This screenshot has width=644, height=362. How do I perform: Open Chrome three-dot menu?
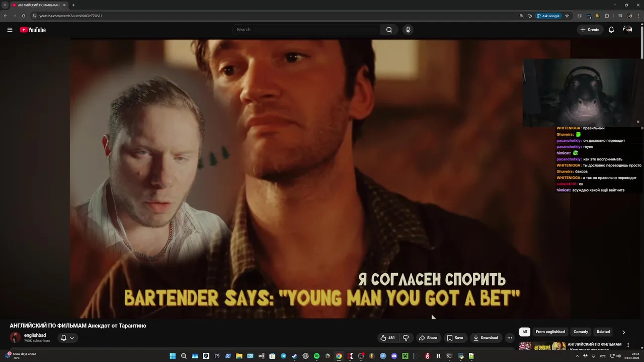pyautogui.click(x=638, y=16)
